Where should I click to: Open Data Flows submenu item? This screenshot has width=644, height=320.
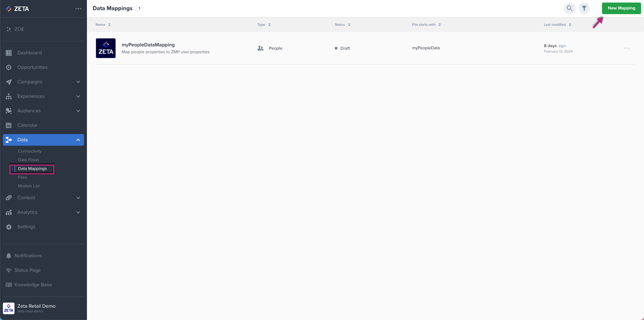(x=29, y=160)
